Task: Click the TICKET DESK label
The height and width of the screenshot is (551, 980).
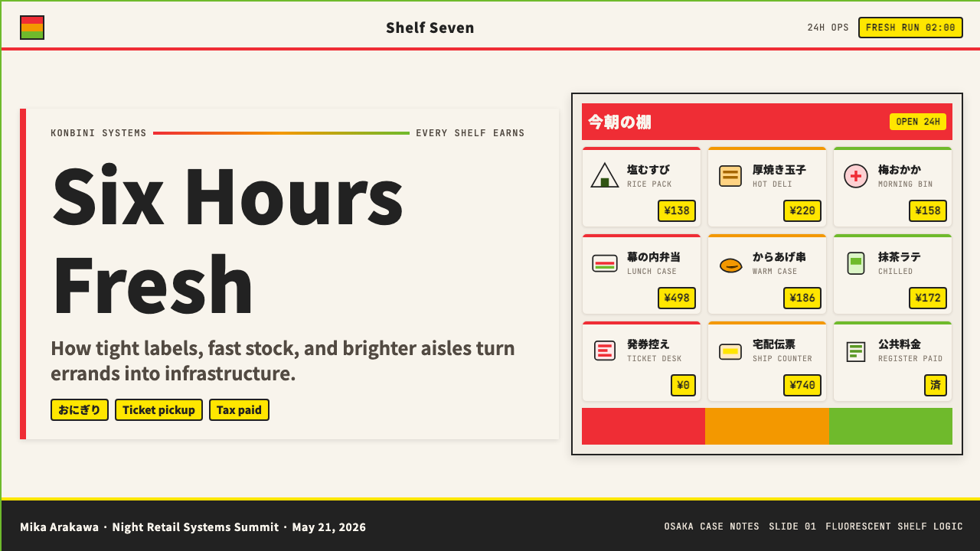Action: tap(655, 359)
